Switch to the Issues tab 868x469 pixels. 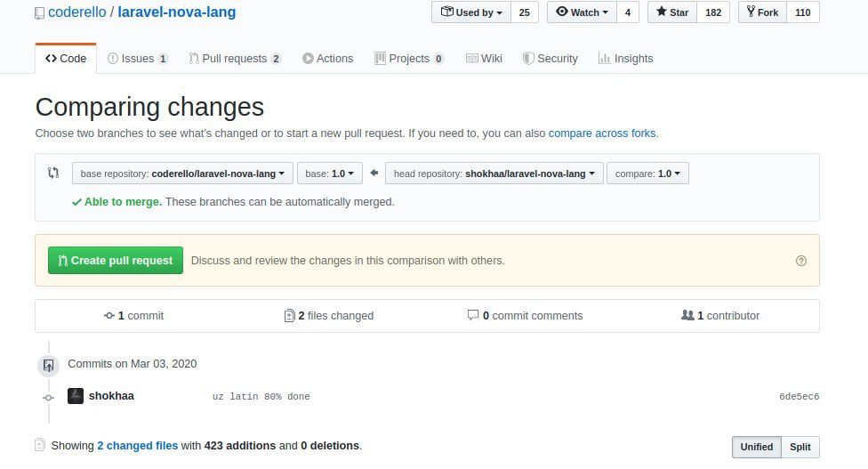click(x=137, y=58)
